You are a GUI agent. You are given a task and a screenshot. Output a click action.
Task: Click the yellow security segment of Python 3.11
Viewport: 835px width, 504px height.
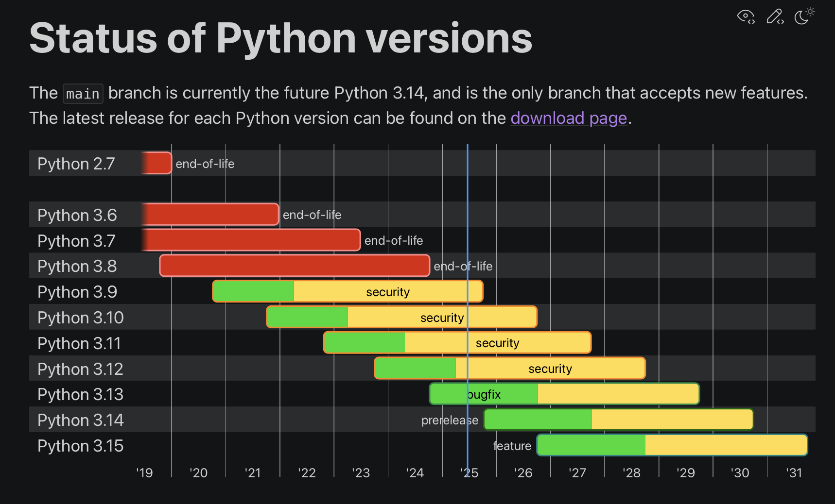[498, 343]
